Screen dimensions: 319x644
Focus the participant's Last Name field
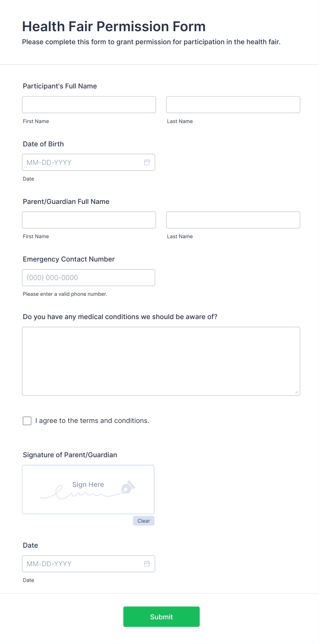point(233,105)
